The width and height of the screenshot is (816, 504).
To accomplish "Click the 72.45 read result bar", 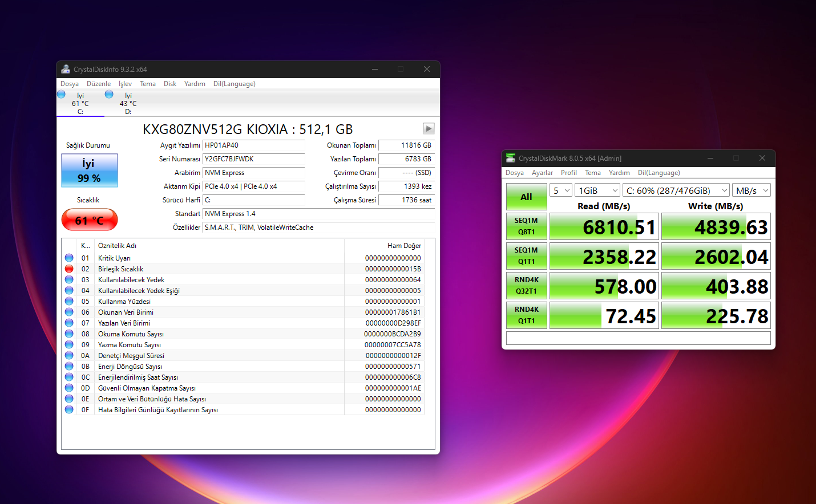I will (604, 315).
